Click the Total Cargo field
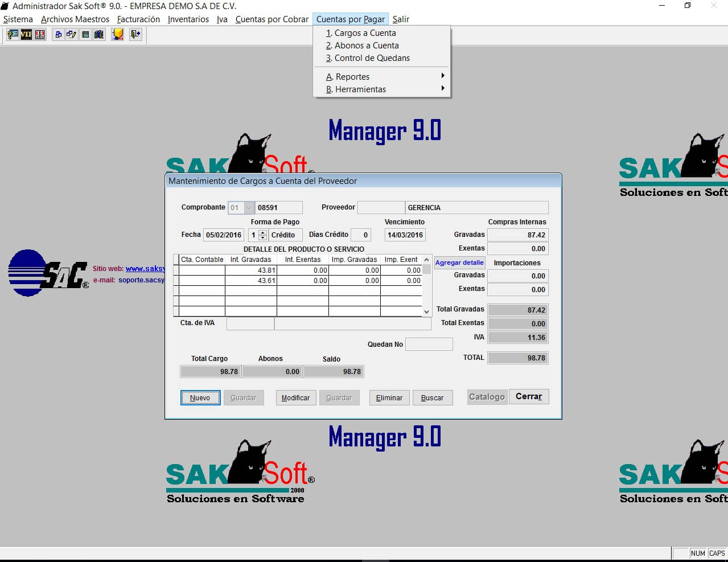Viewport: 728px width, 562px height. point(211,372)
